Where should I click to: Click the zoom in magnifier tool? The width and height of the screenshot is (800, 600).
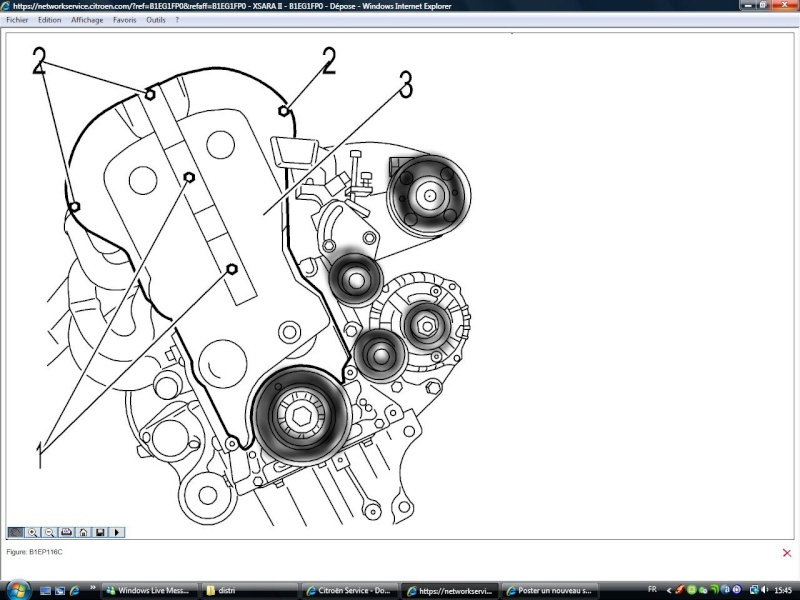33,533
